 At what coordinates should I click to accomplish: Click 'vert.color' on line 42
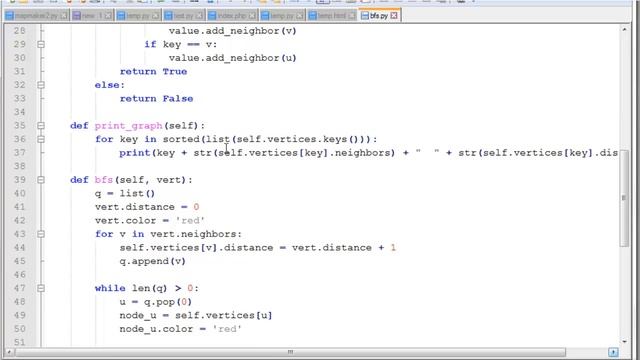tap(125, 220)
